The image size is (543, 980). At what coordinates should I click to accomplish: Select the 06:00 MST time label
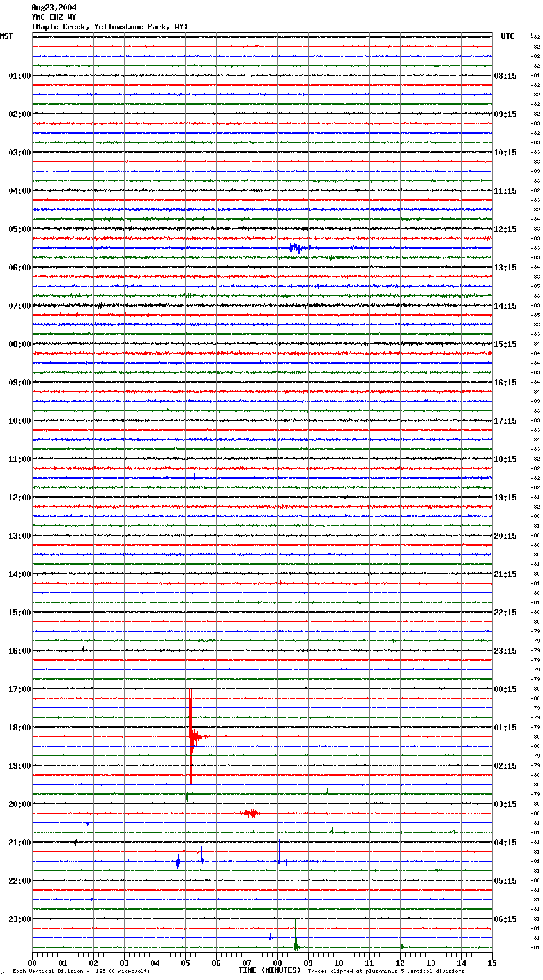(x=20, y=268)
